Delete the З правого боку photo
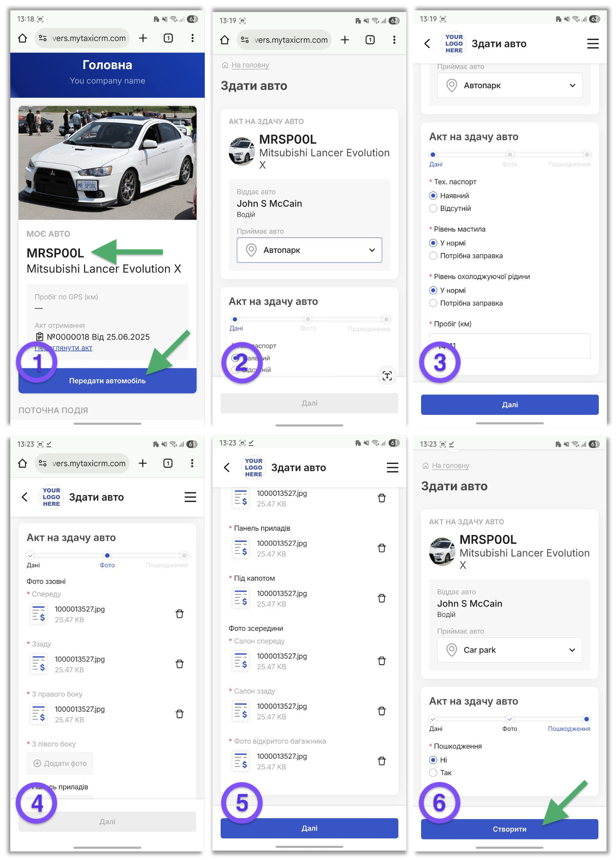The image size is (616, 860). pos(180,714)
